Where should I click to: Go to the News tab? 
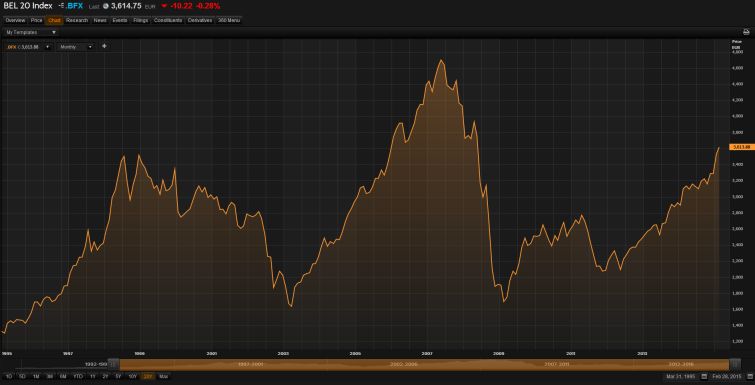click(x=100, y=20)
